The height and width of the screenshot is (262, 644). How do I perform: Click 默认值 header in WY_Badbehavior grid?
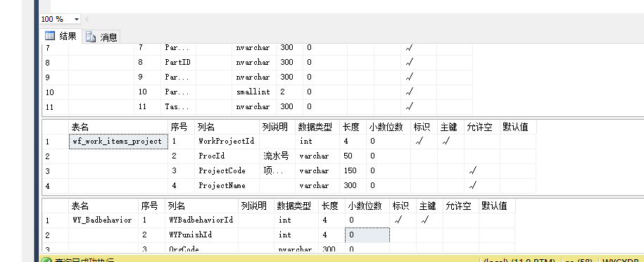pyautogui.click(x=497, y=206)
